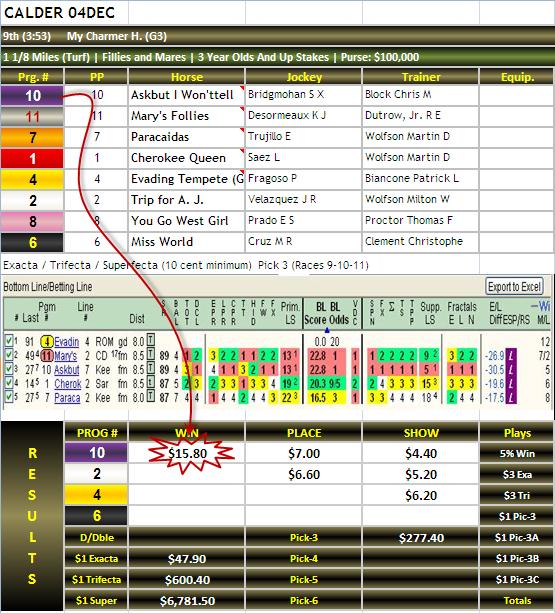This screenshot has height=613, width=555.
Task: Click jockey Velazquez J R cell
Action: [304, 200]
